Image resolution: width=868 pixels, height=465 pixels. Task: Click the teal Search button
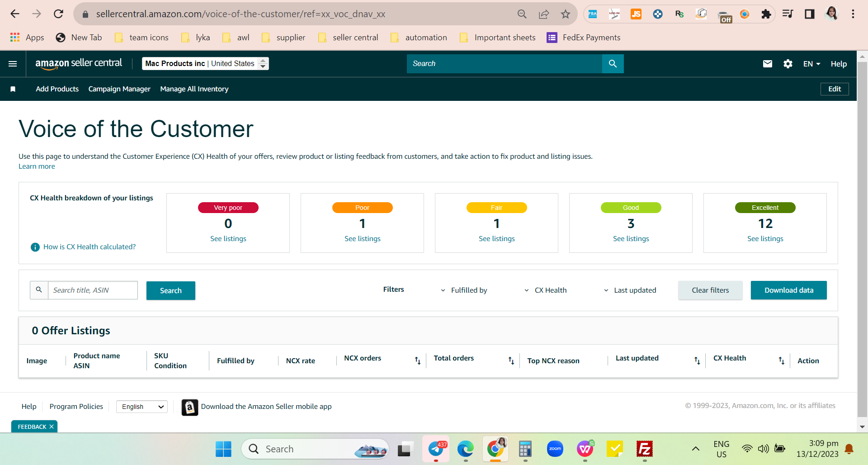tap(171, 290)
